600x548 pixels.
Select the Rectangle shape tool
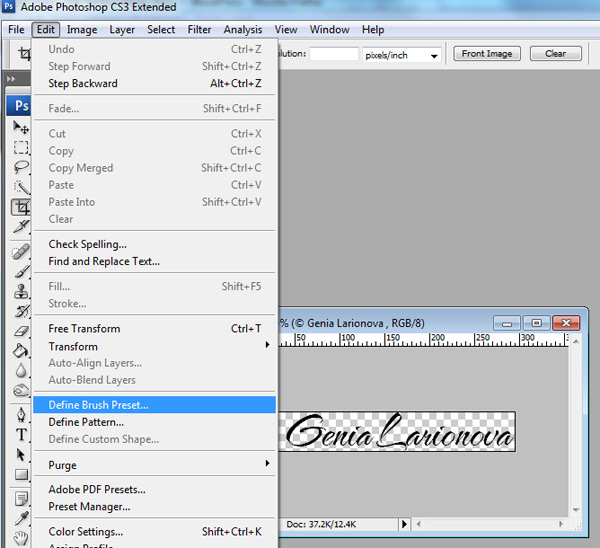(x=21, y=475)
